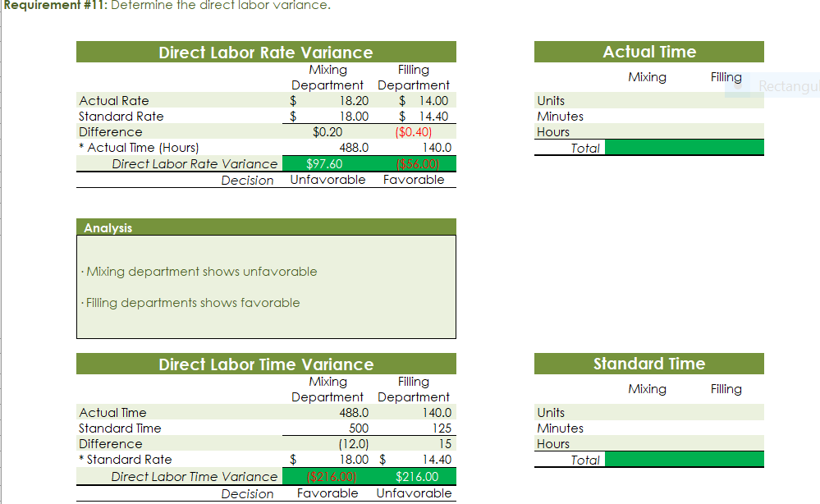The width and height of the screenshot is (820, 504).
Task: Click the Requirement #11 heading text
Action: pyautogui.click(x=167, y=5)
